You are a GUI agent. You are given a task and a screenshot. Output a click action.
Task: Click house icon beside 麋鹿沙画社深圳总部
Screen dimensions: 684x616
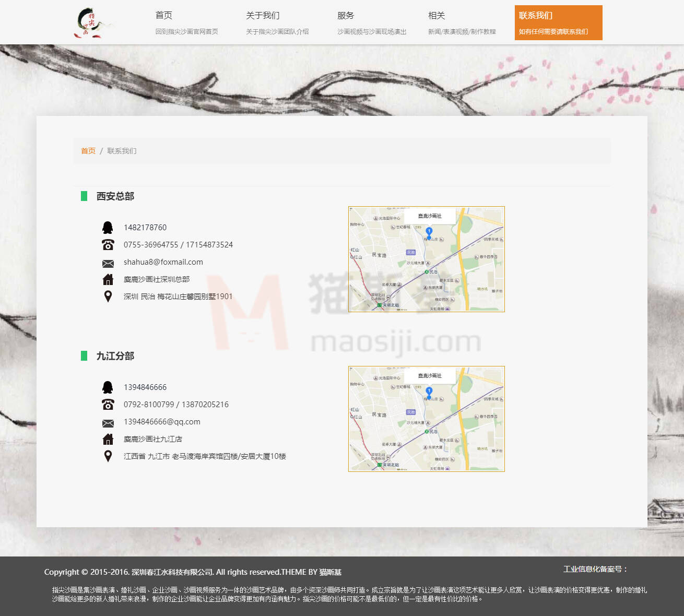coord(108,279)
